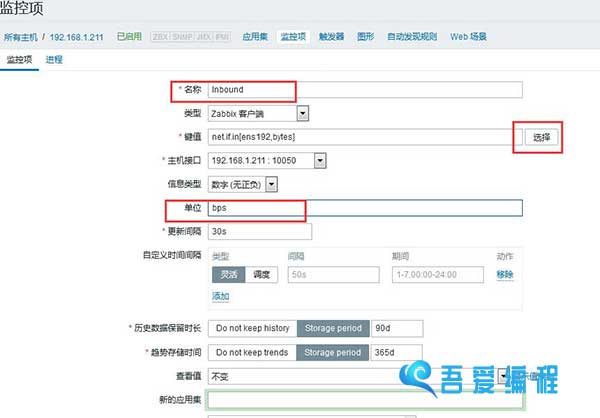This screenshot has height=418, width=600.
Task: Switch to the 进程 tab
Action: point(54,60)
